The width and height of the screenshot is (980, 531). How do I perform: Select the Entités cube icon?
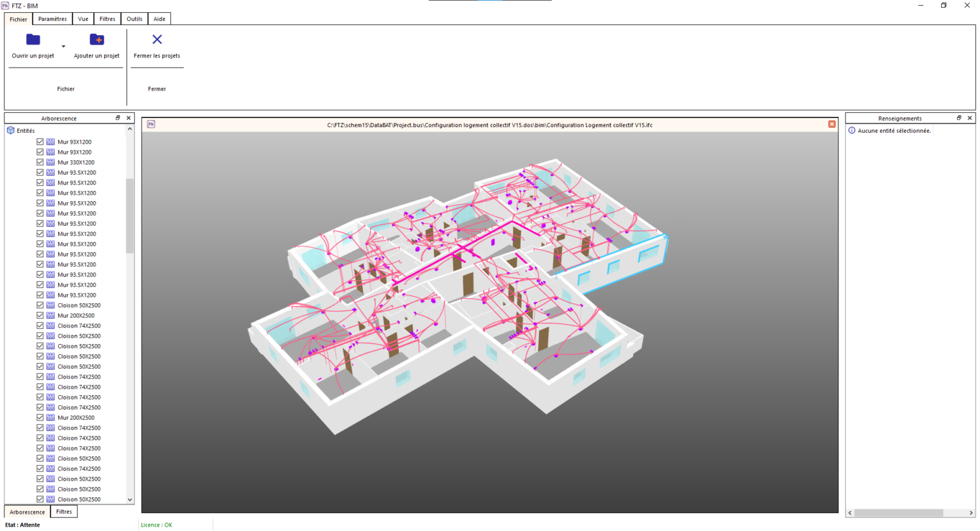(x=9, y=130)
